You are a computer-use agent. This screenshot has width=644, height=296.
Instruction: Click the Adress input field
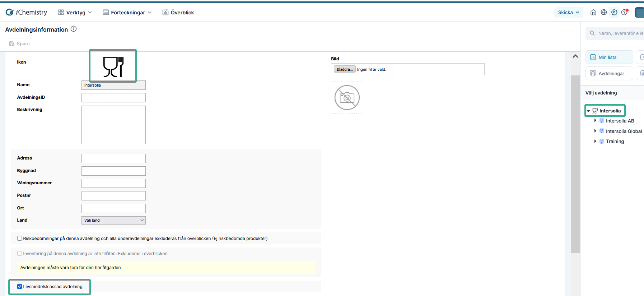pyautogui.click(x=113, y=158)
